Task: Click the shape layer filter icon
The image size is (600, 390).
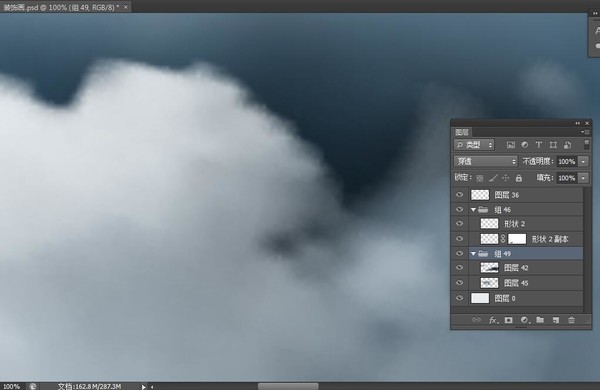Action: click(x=553, y=145)
